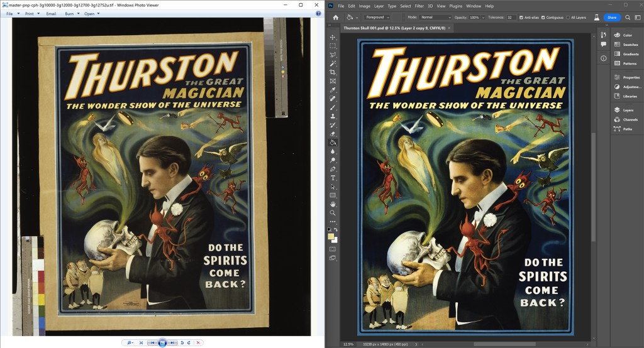Click the foreground color swatch

331,237
